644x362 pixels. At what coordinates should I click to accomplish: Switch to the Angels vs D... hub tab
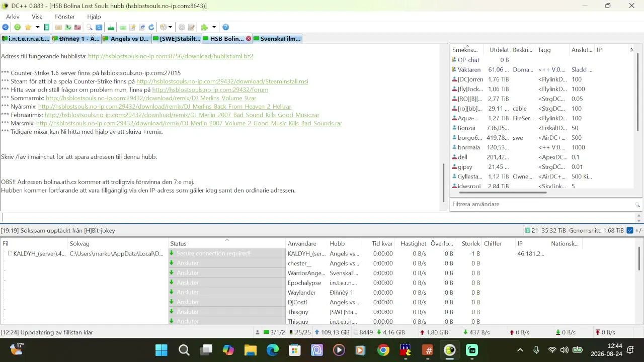[126, 39]
